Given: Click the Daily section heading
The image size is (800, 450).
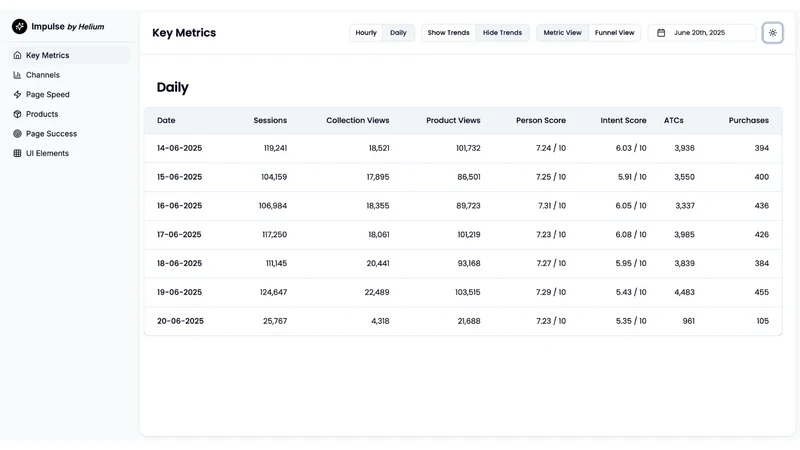Looking at the screenshot, I should point(172,87).
